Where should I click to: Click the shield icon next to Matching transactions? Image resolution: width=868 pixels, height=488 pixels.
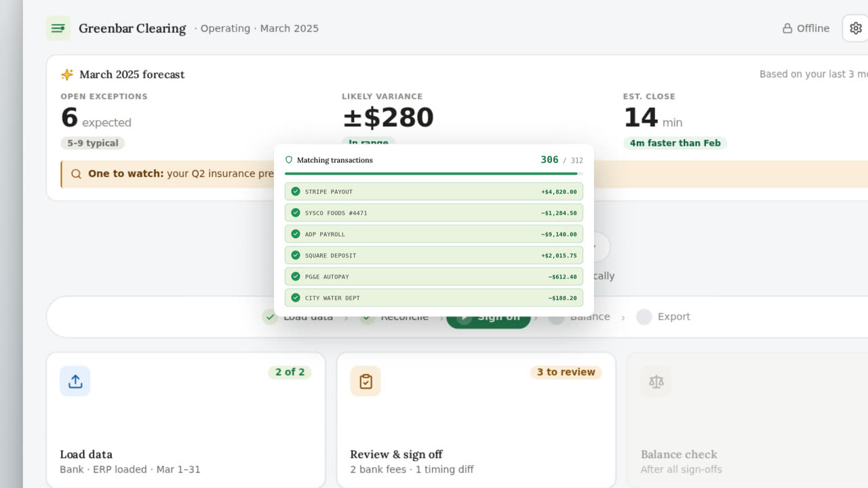pyautogui.click(x=289, y=160)
